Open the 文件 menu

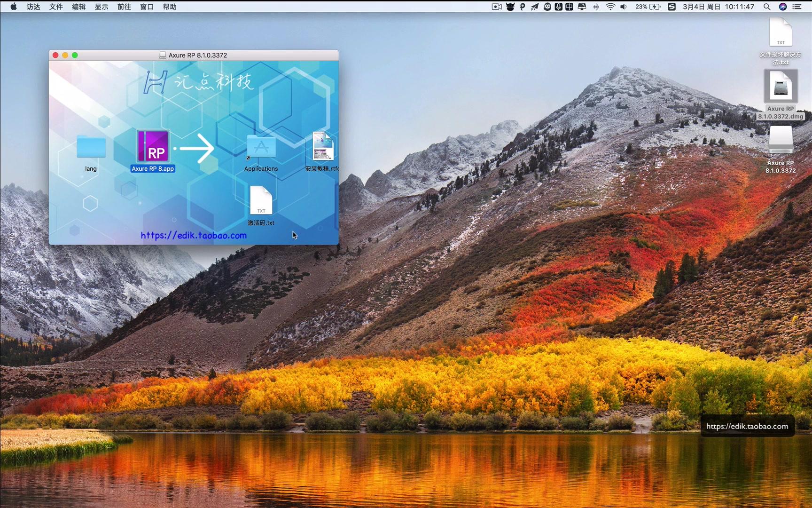pos(56,7)
